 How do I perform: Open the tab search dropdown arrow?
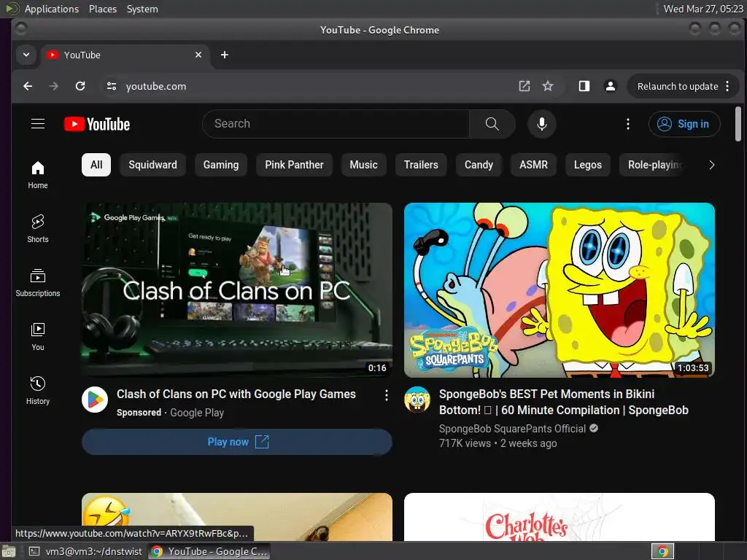26,55
